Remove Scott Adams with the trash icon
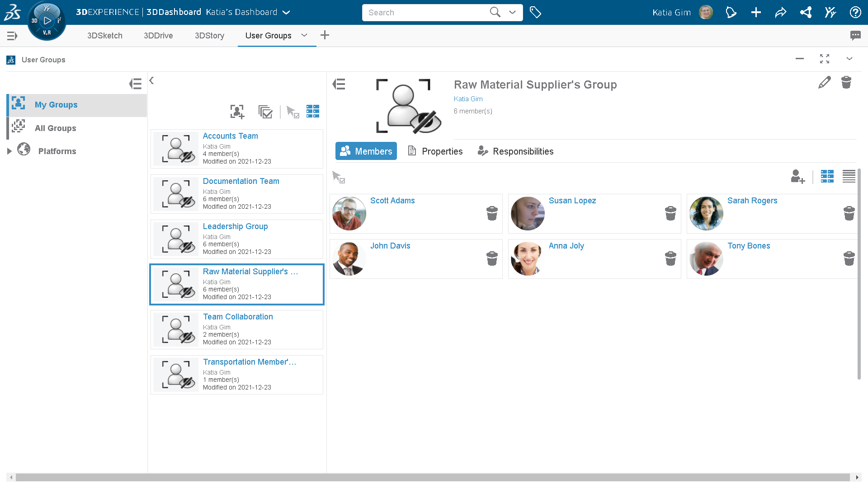The image size is (868, 488). point(492,213)
